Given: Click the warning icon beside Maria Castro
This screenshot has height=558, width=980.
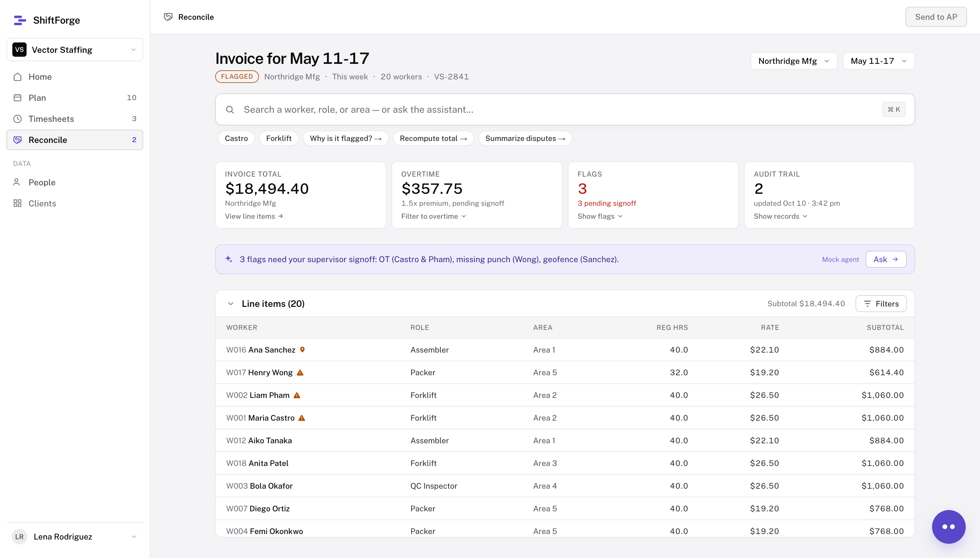Looking at the screenshot, I should pos(302,418).
